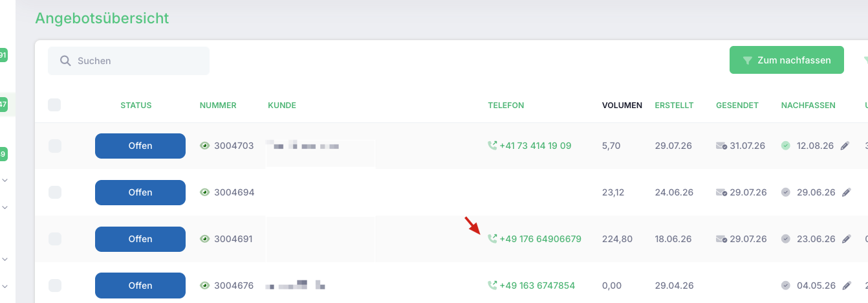
Task: Open Offen status selector for offer 3004703
Action: [x=140, y=146]
